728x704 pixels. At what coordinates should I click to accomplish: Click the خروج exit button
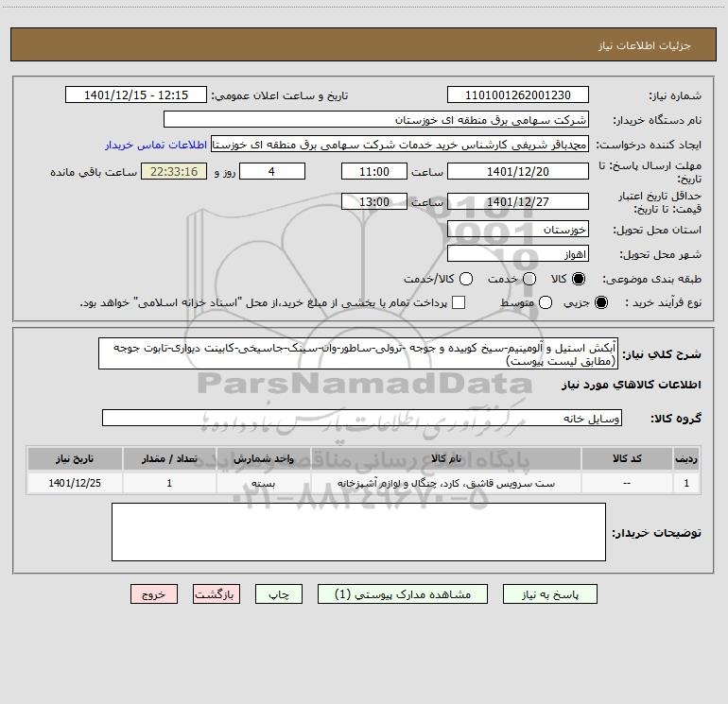coord(154,594)
